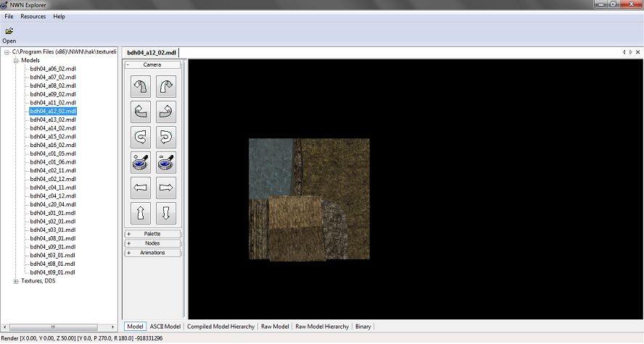
Task: Click the rendered model in the viewport
Action: [x=309, y=198]
